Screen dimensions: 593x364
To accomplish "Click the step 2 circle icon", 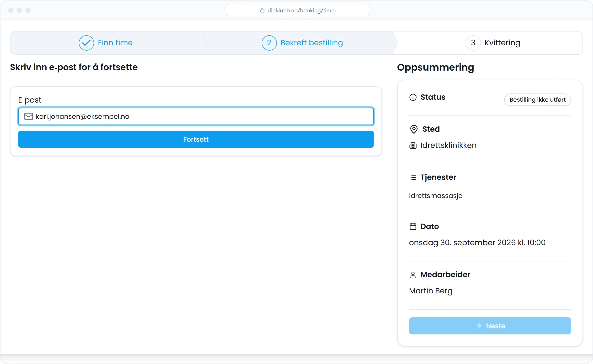I will click(x=269, y=43).
